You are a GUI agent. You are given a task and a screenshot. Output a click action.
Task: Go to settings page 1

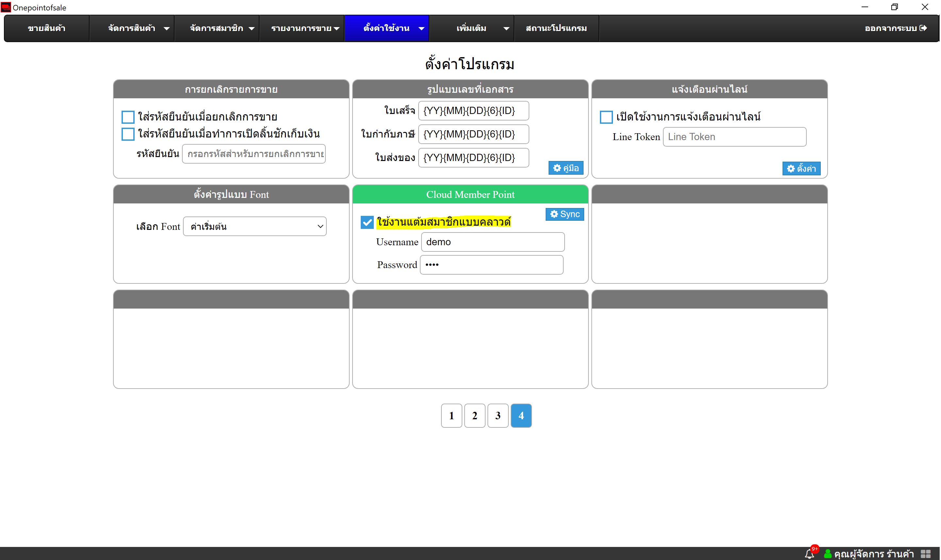tap(451, 415)
